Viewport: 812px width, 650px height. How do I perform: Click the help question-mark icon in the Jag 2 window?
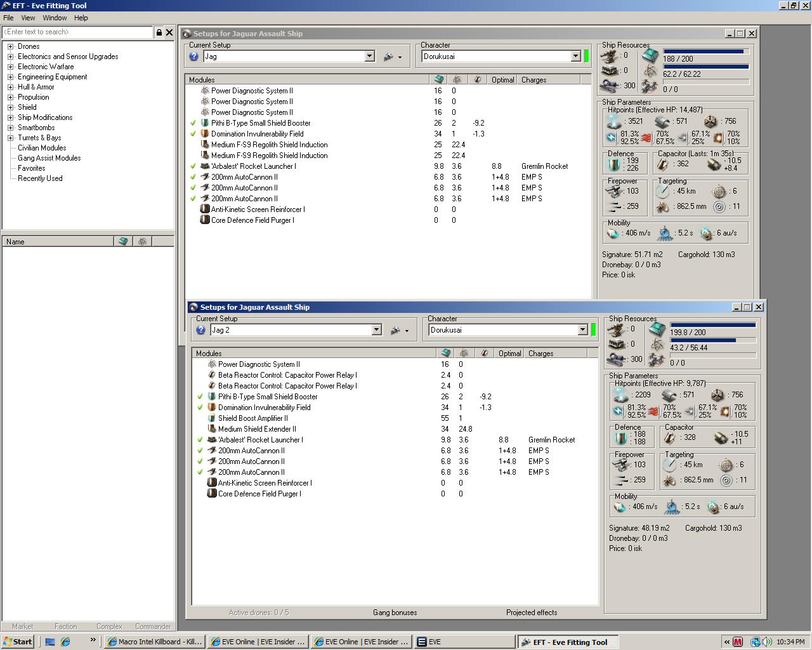pyautogui.click(x=201, y=330)
